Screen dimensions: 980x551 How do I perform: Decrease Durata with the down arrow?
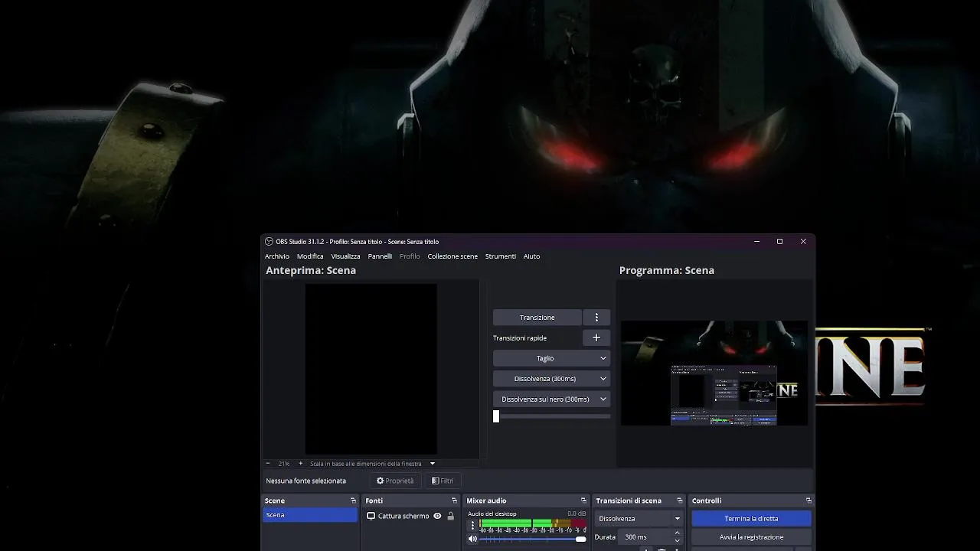677,540
